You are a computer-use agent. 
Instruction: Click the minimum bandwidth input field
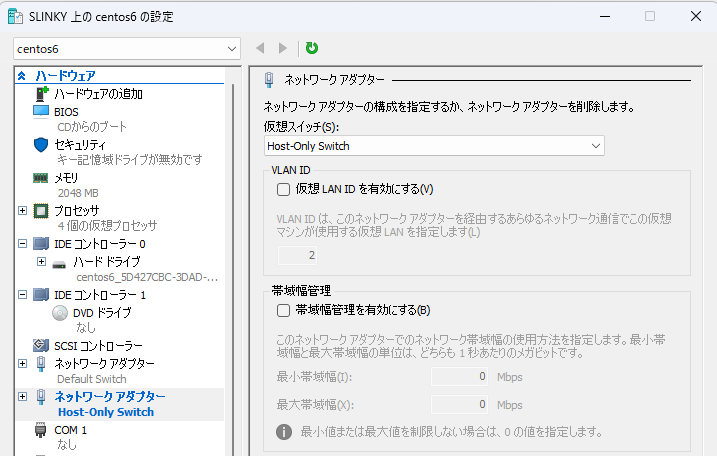[459, 377]
